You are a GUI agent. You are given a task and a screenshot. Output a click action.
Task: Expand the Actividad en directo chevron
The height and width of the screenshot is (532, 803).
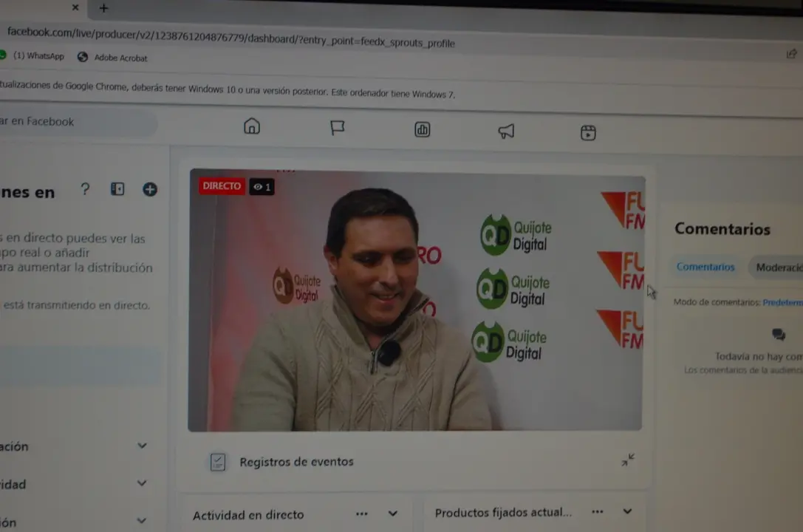(393, 513)
